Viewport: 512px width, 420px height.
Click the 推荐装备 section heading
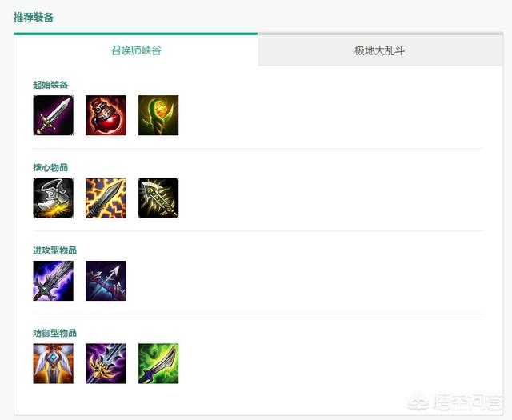(x=34, y=18)
